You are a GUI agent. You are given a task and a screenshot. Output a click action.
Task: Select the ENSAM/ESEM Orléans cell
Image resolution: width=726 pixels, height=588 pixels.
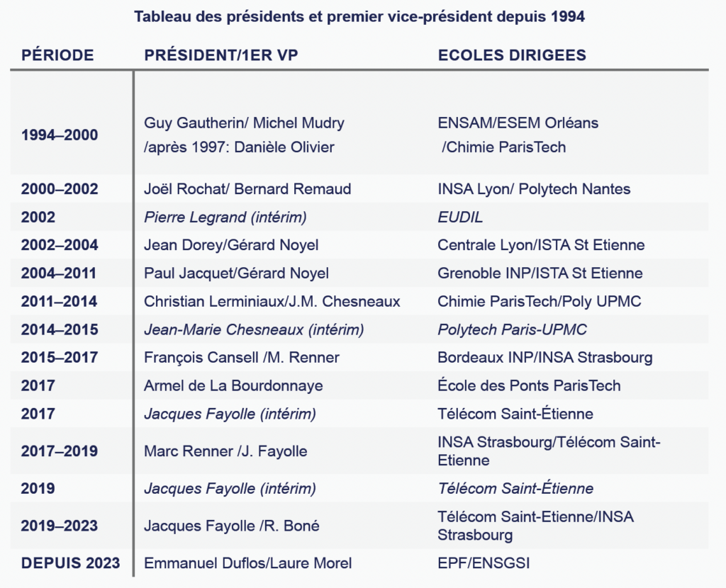pyautogui.click(x=518, y=123)
